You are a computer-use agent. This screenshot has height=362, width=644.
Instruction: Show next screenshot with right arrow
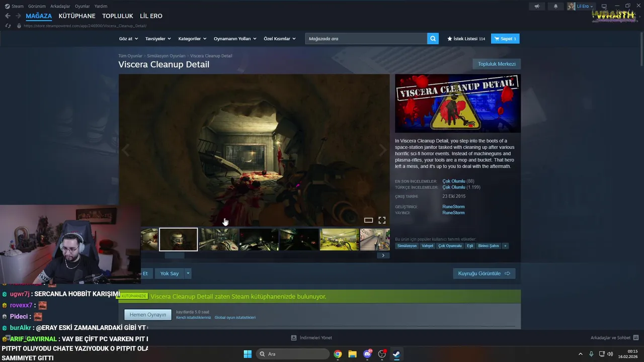click(x=383, y=150)
